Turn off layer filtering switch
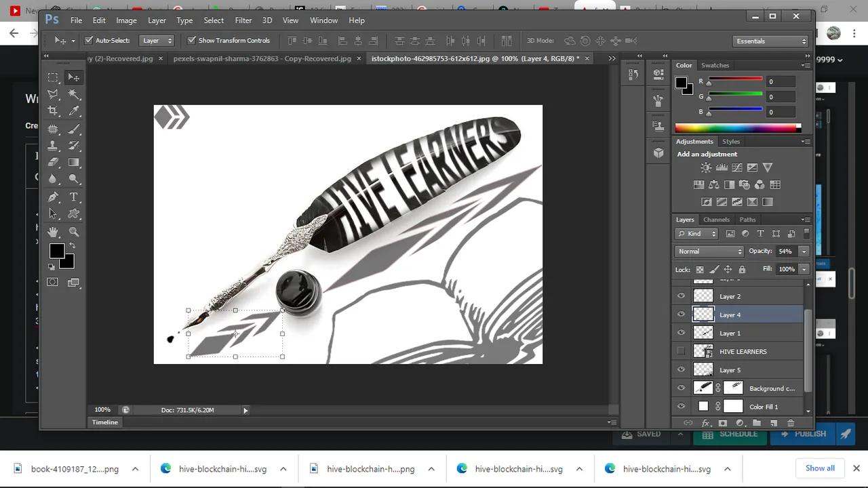Image resolution: width=868 pixels, height=488 pixels. [806, 233]
